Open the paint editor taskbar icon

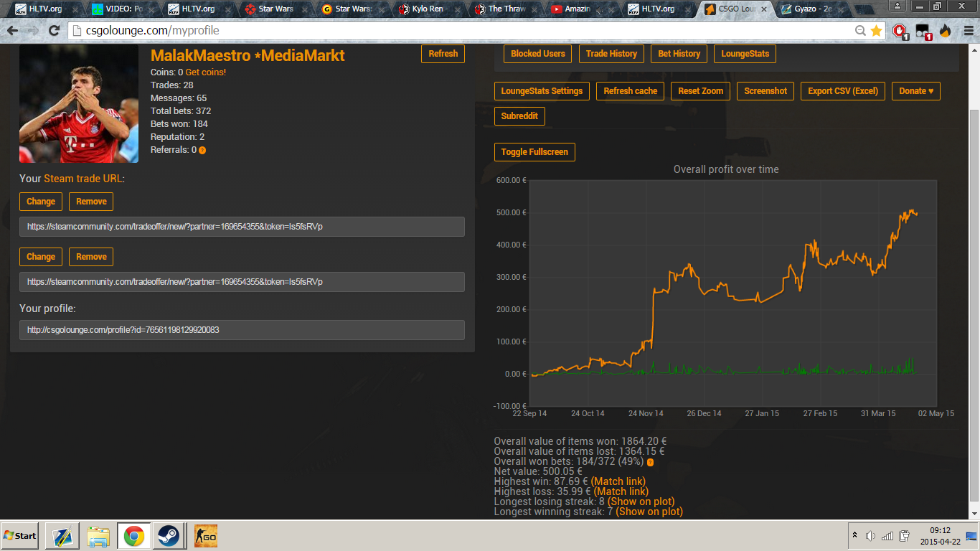(62, 536)
